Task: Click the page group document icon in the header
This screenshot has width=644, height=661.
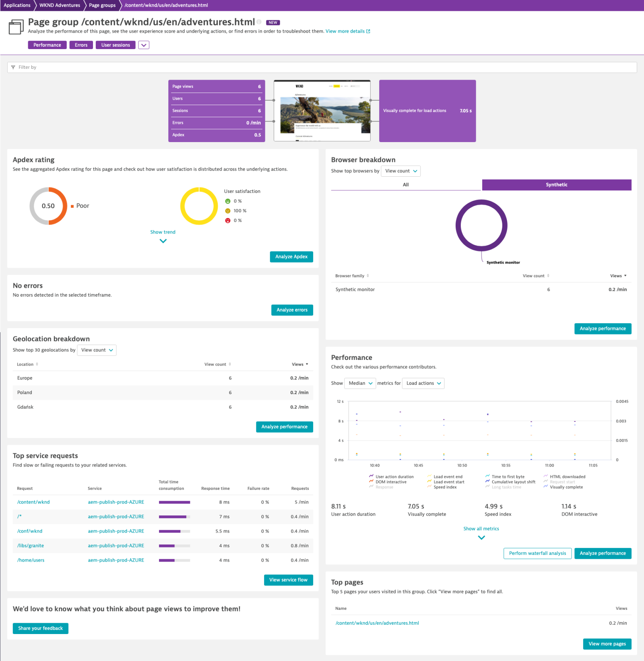Action: coord(15,27)
